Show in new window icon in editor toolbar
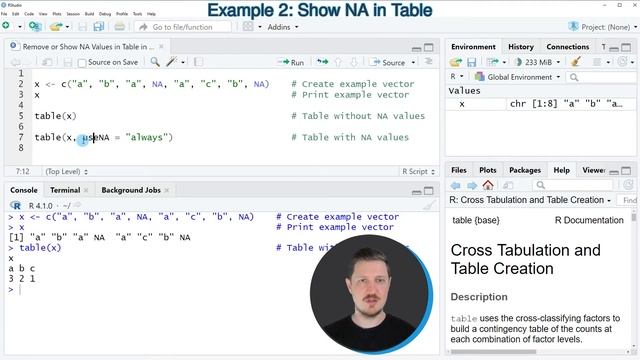This screenshot has width=640, height=360. (x=47, y=62)
